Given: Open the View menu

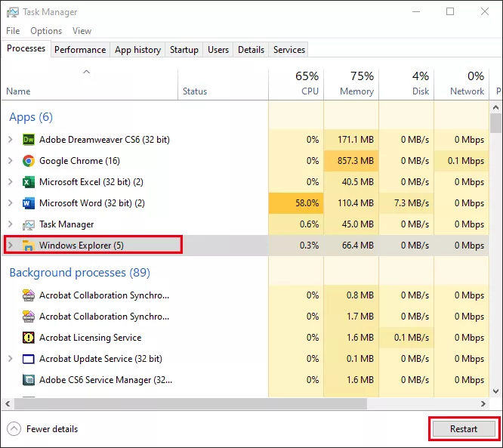Looking at the screenshot, I should coord(82,31).
